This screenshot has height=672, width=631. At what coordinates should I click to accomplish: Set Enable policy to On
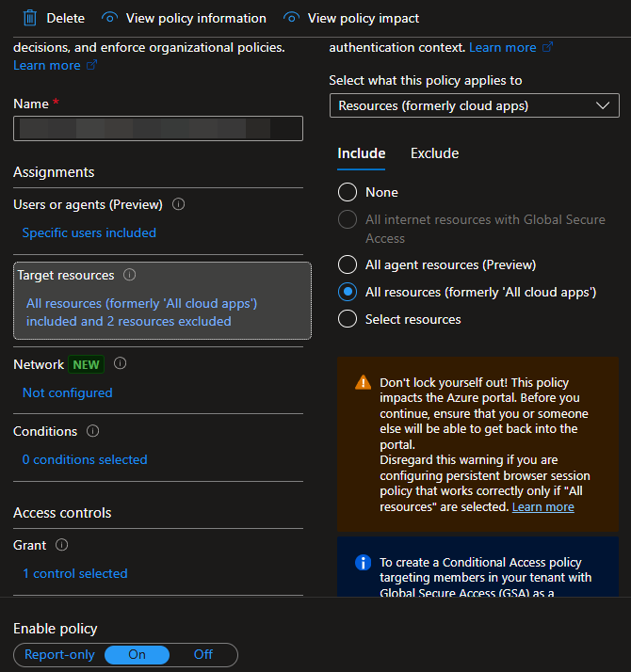137,654
